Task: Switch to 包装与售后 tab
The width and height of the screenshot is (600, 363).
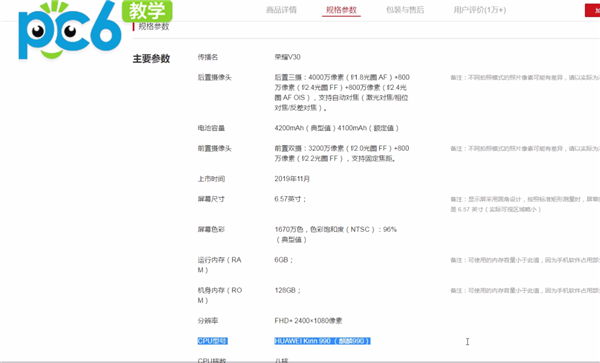Action: click(x=405, y=10)
